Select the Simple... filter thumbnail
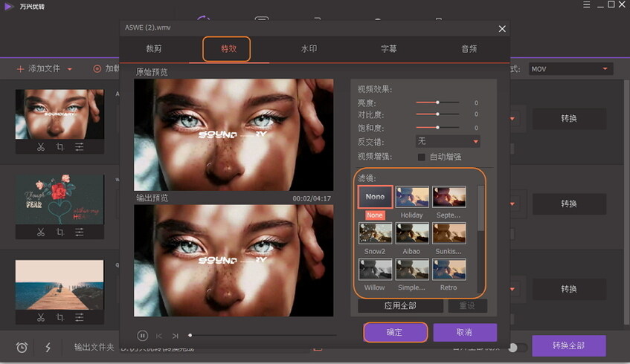The height and width of the screenshot is (364, 630). pos(412,270)
